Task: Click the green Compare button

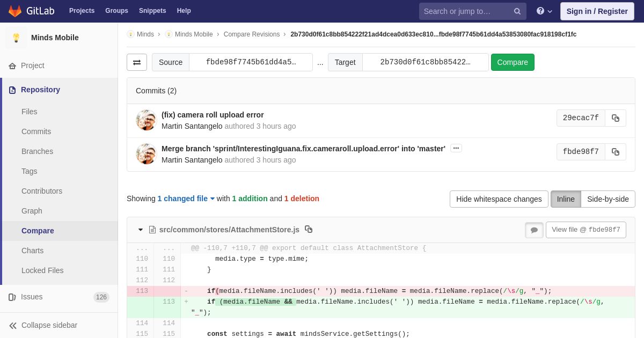Action: [x=513, y=62]
